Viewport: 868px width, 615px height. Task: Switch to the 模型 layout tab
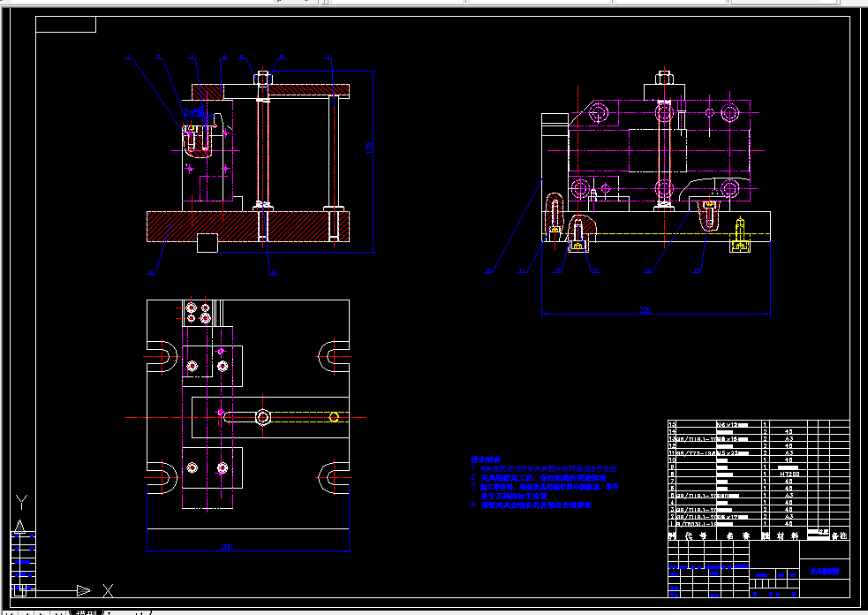tap(86, 613)
